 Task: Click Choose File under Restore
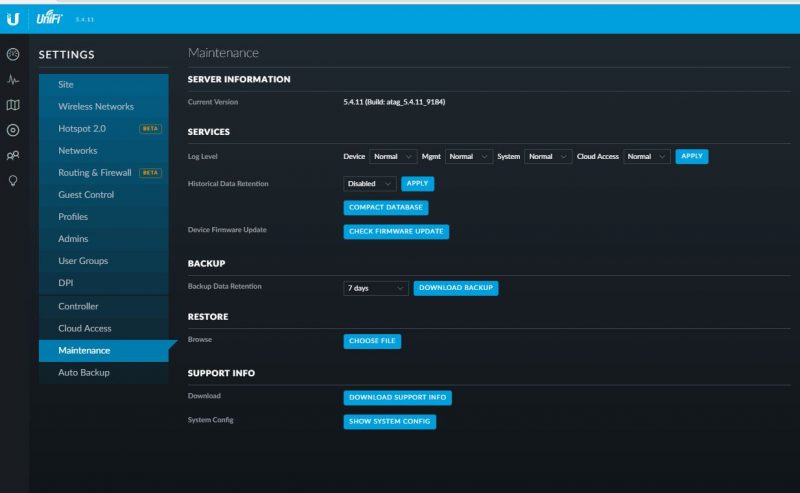(x=372, y=341)
